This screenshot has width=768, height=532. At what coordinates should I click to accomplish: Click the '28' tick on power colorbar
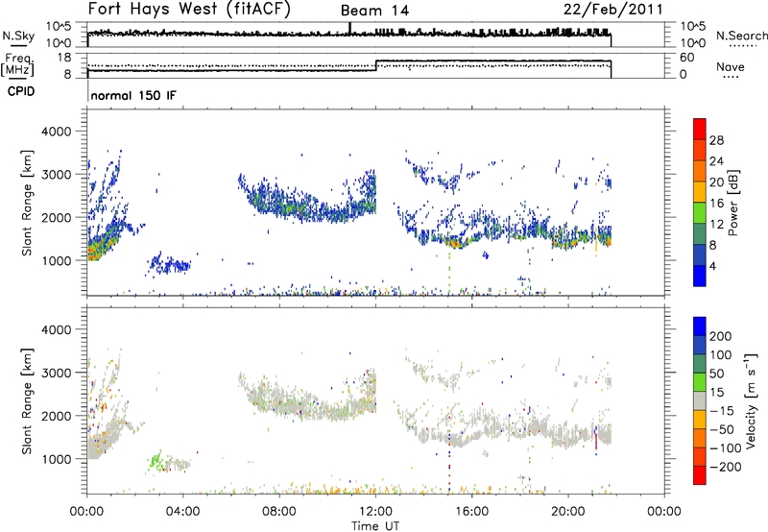[716, 140]
